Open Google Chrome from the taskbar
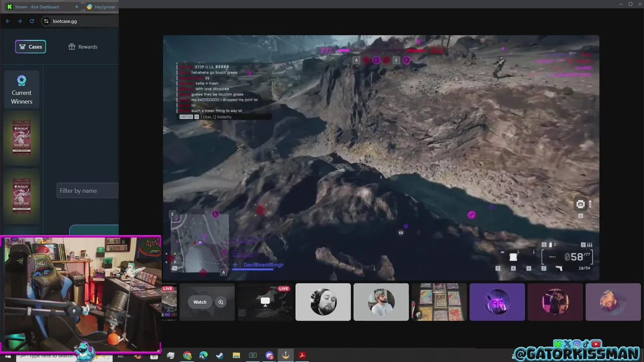Image resolution: width=644 pixels, height=362 pixels. [x=187, y=355]
